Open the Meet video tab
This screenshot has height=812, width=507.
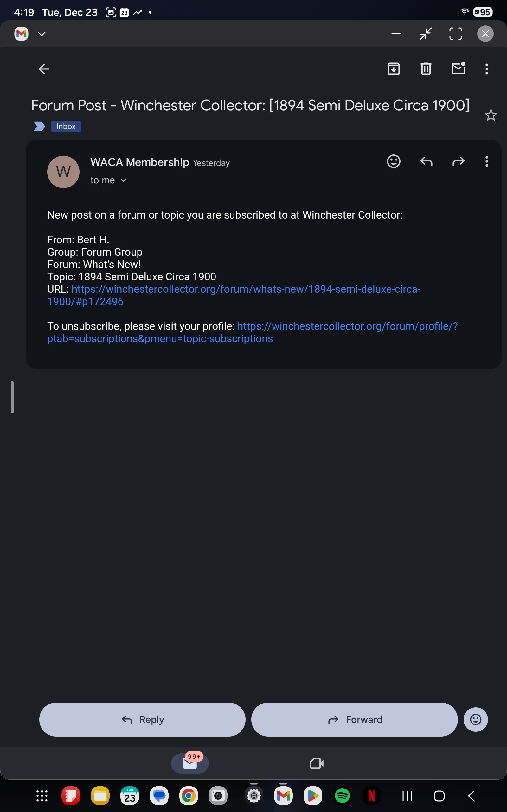tap(317, 763)
